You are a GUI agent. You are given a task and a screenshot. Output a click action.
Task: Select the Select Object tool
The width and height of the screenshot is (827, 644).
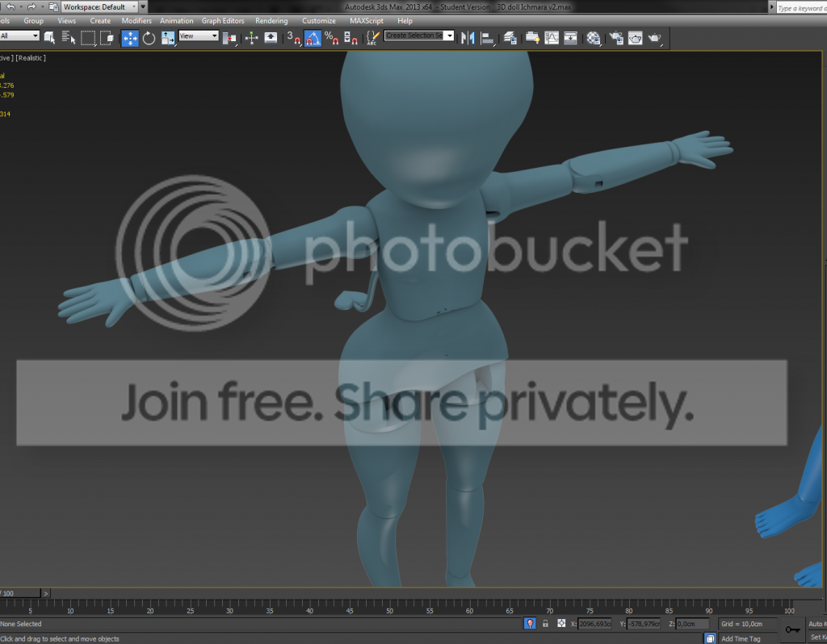coord(49,38)
